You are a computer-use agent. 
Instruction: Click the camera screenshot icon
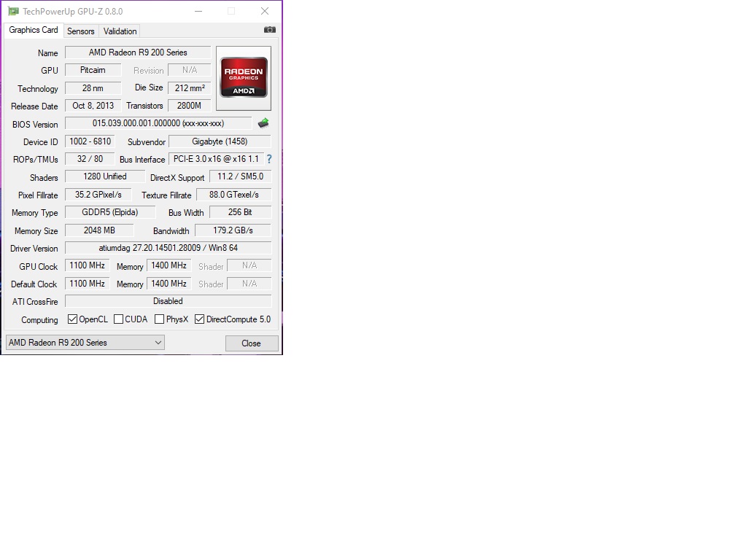[x=270, y=30]
